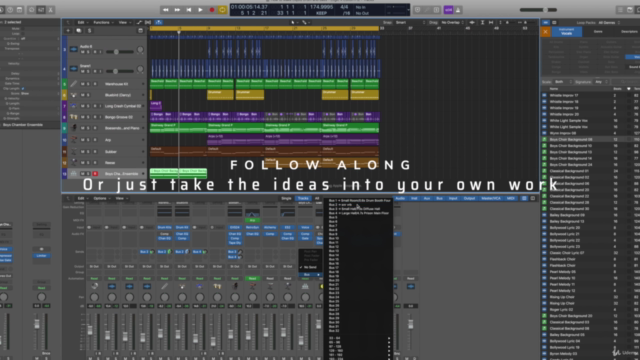This screenshot has width=640, height=360.
Task: Toggle the yellow Cycle mode button
Action: (222, 10)
